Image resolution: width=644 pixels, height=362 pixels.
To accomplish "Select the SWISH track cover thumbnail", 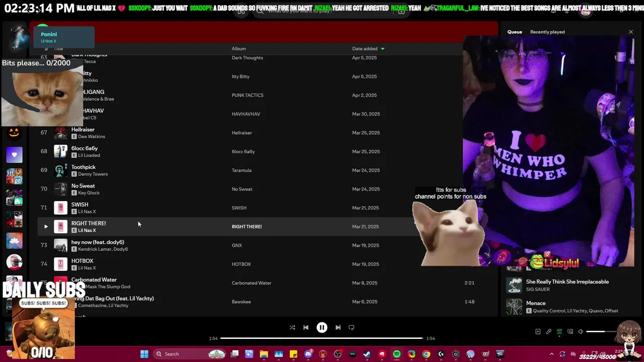I will 60,208.
